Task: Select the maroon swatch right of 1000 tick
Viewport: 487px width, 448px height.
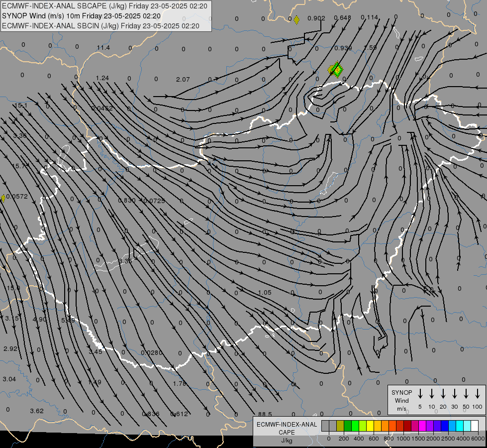Action: [407, 426]
